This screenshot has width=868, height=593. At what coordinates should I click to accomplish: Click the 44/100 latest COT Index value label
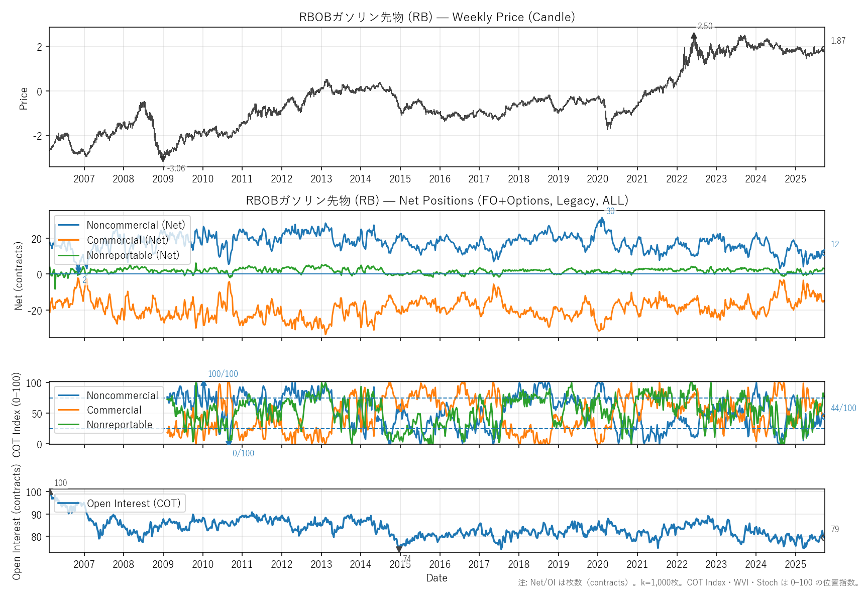pyautogui.click(x=843, y=408)
